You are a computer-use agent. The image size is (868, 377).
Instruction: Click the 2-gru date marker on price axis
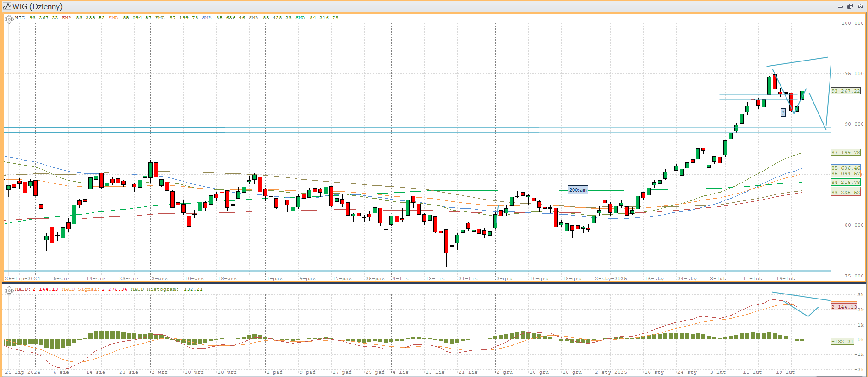point(504,278)
